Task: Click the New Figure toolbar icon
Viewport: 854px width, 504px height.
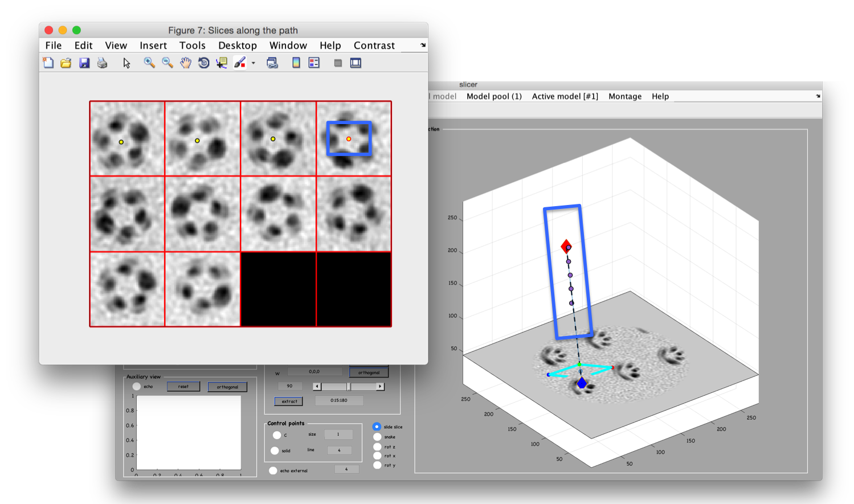Action: [48, 63]
